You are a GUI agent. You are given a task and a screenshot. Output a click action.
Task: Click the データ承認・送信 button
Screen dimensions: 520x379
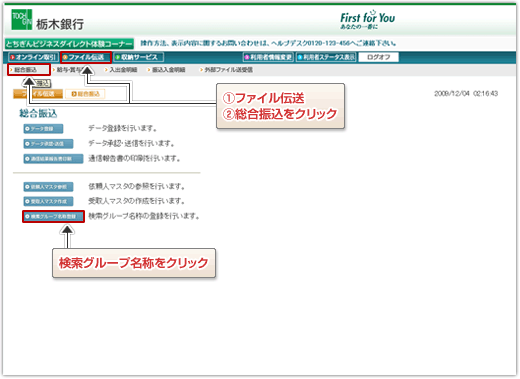48,144
